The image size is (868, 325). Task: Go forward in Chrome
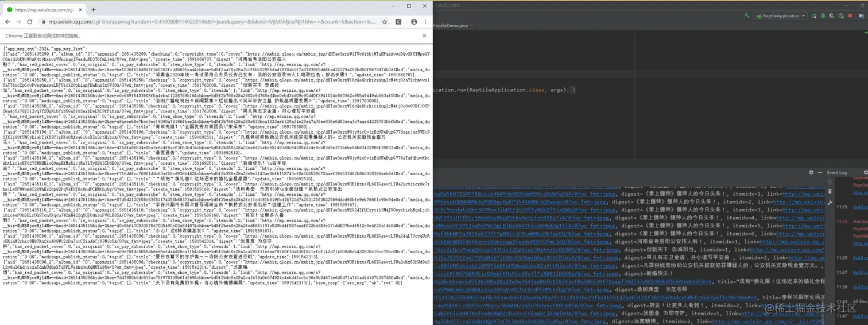tap(20, 22)
